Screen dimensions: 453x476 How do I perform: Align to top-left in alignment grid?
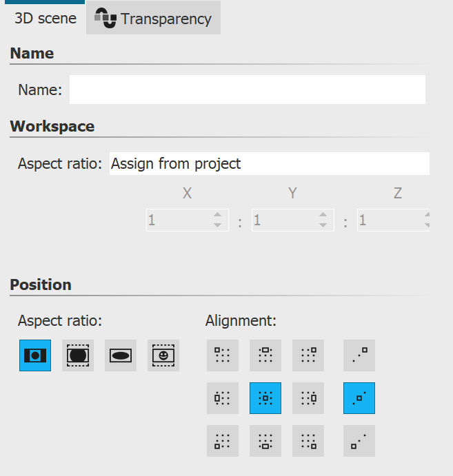[x=223, y=355]
